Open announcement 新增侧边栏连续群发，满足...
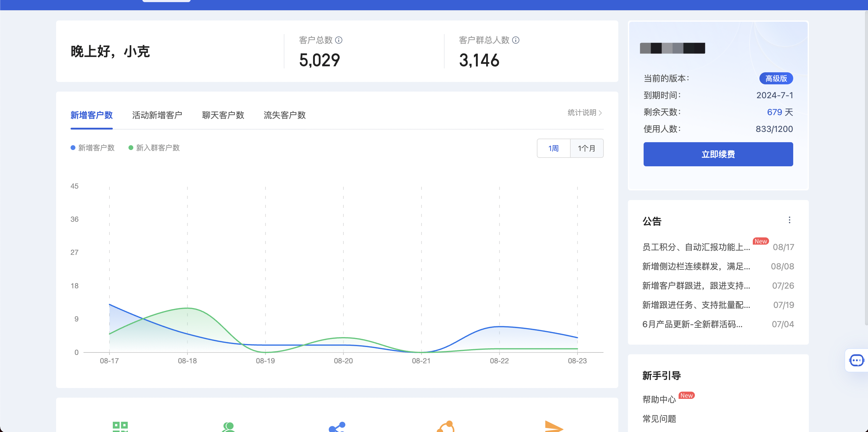Viewport: 868px width, 432px height. (x=696, y=266)
